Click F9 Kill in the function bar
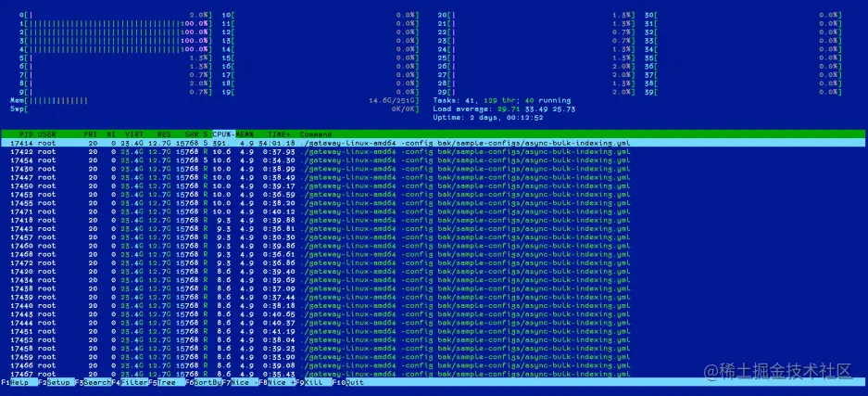The image size is (868, 396). coord(314,383)
